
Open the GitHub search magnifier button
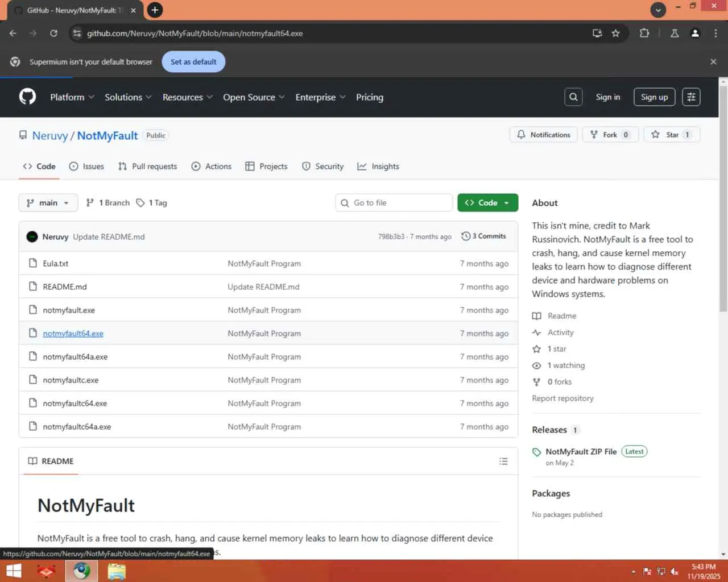point(573,97)
